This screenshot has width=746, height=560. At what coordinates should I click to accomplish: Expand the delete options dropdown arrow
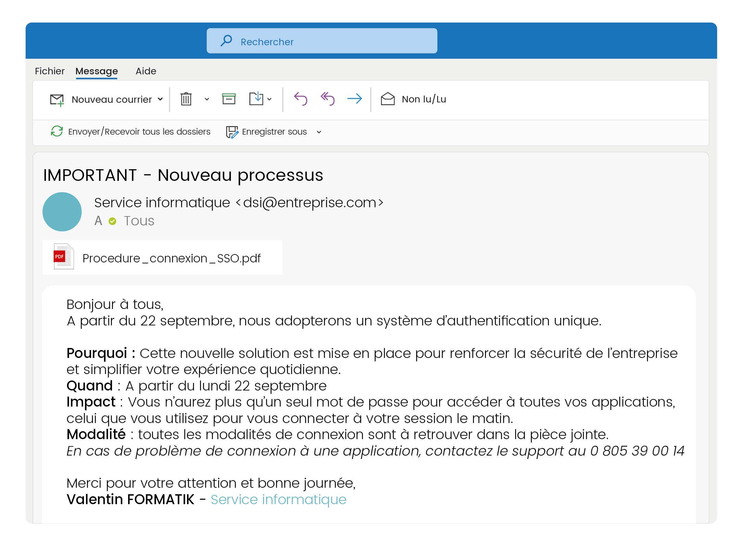[x=207, y=99]
